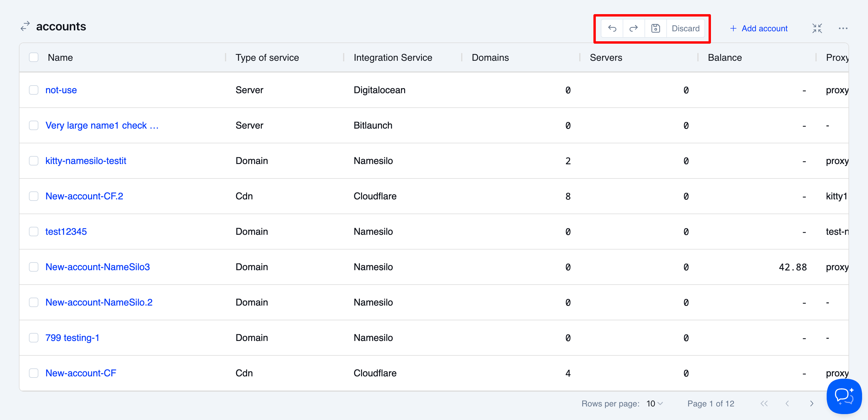
Task: Click the 42.88 balance value
Action: pos(792,267)
